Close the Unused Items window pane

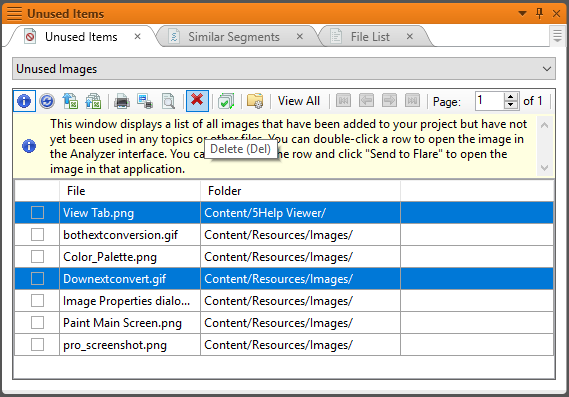click(x=557, y=13)
